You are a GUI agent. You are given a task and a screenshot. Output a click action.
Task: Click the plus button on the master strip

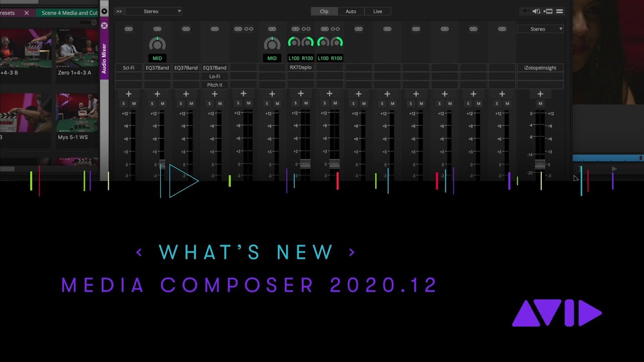pos(540,94)
